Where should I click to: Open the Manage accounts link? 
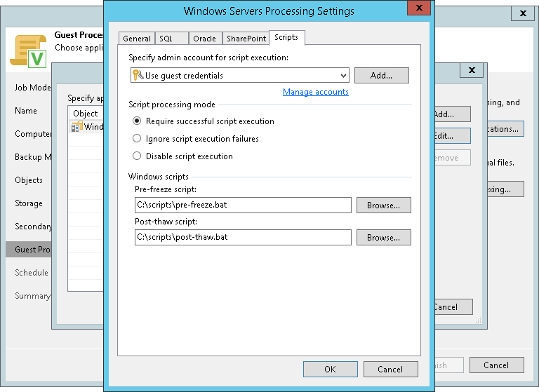pos(316,92)
